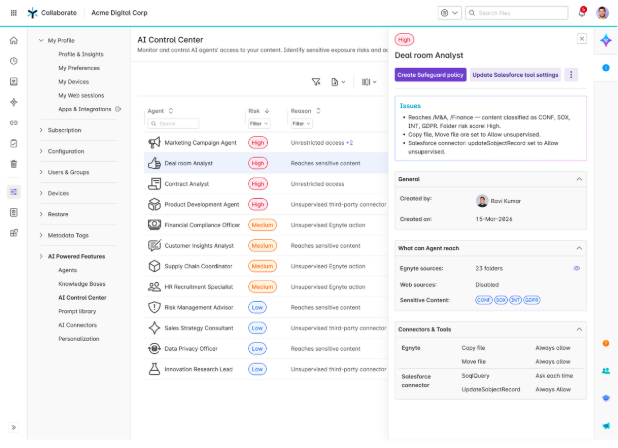Click the CONF sensitive content tag

coord(484,300)
